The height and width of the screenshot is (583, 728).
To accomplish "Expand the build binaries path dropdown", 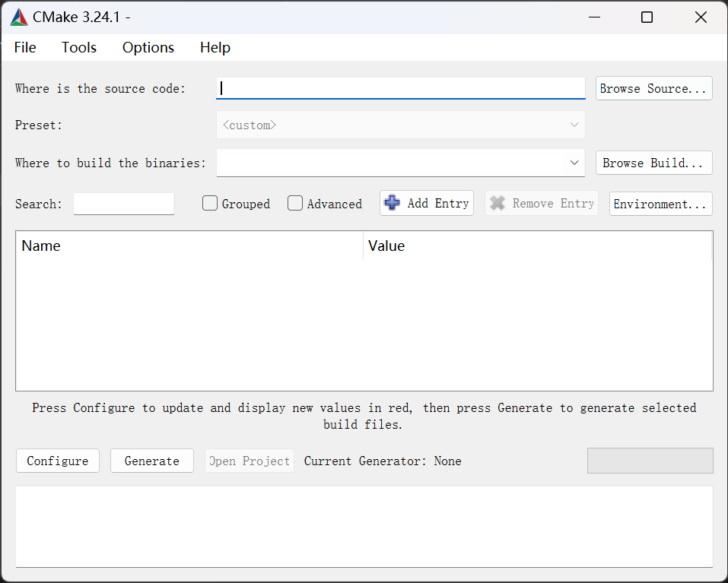I will (574, 163).
